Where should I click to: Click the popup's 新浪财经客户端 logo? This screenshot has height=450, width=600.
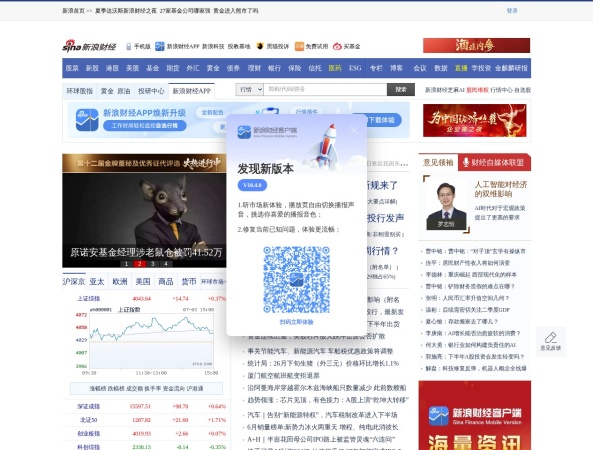click(x=267, y=132)
